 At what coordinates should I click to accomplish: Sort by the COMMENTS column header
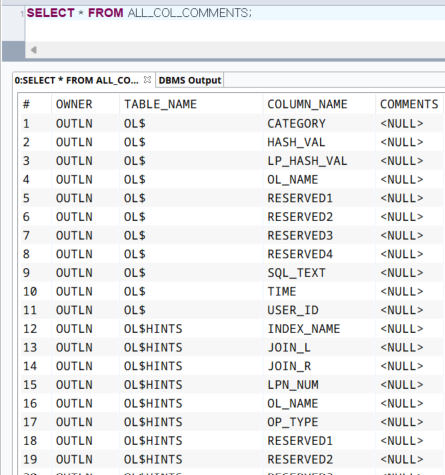(x=409, y=104)
